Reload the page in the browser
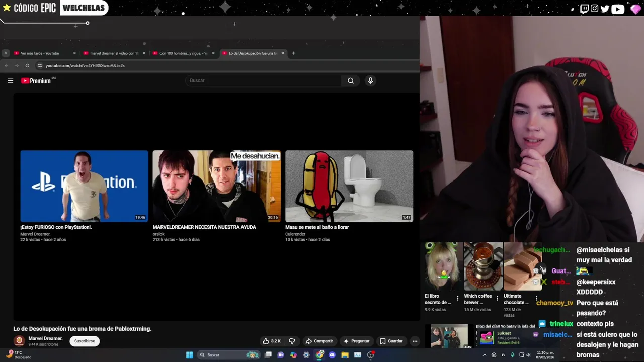644x362 pixels. pos(27,65)
